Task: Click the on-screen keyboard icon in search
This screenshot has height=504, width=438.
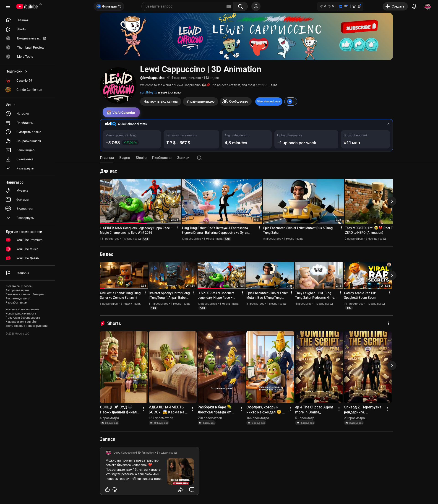Action: pos(229,6)
